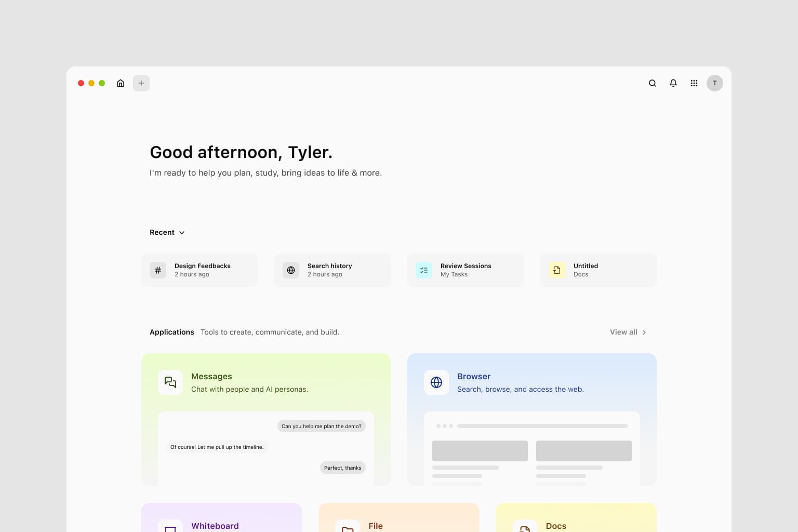This screenshot has height=532, width=798.
Task: Click the View all chevron arrow
Action: 644,332
